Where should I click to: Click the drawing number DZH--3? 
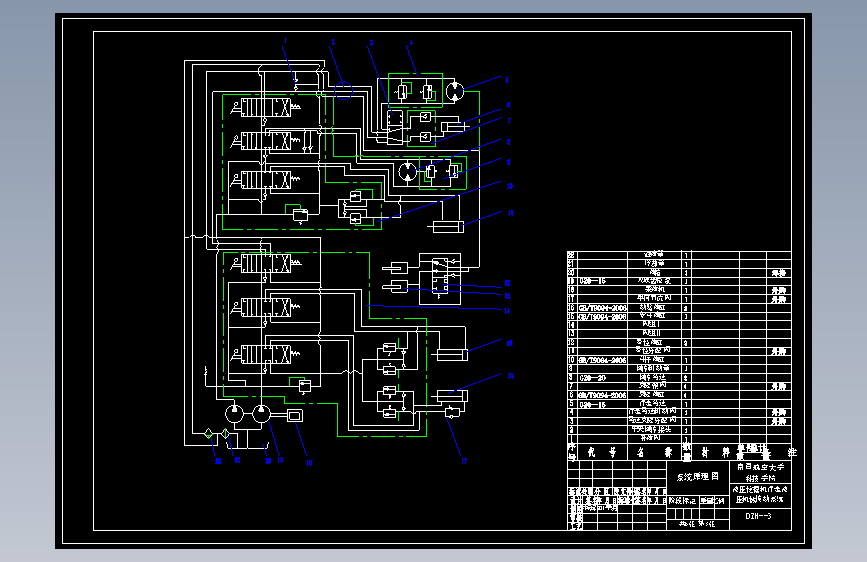coord(758,516)
